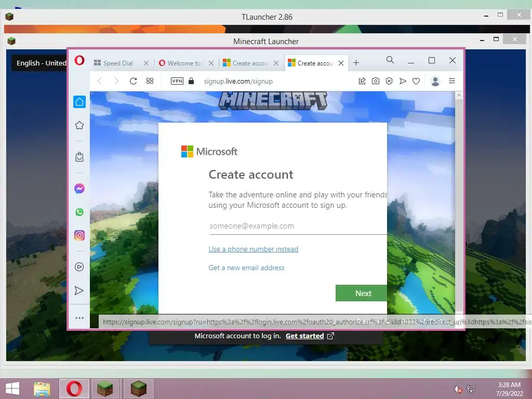Screen dimensions: 532x399
Task: Click Get started link in Minecraft Launcher
Action: [304, 336]
